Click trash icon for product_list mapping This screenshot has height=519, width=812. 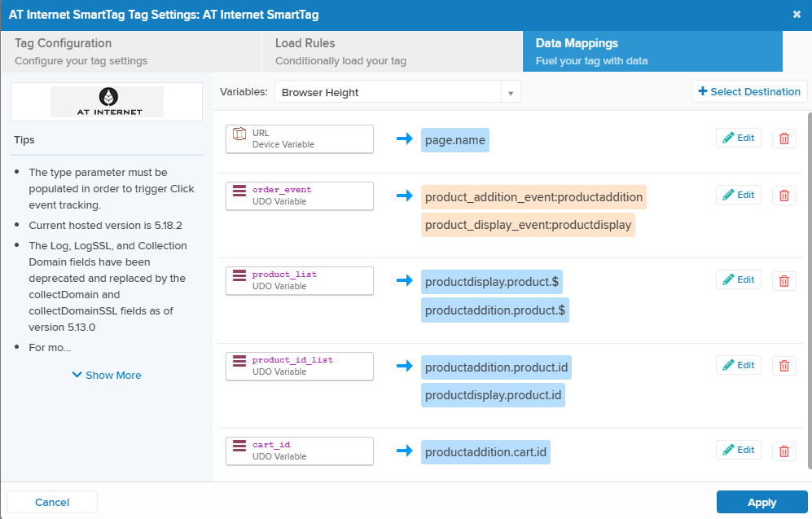pos(783,280)
